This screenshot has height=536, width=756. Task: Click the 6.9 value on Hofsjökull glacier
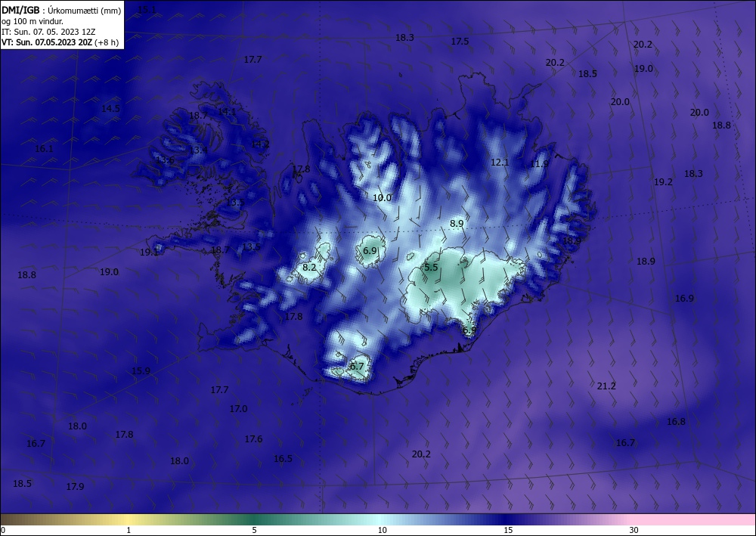tap(370, 251)
